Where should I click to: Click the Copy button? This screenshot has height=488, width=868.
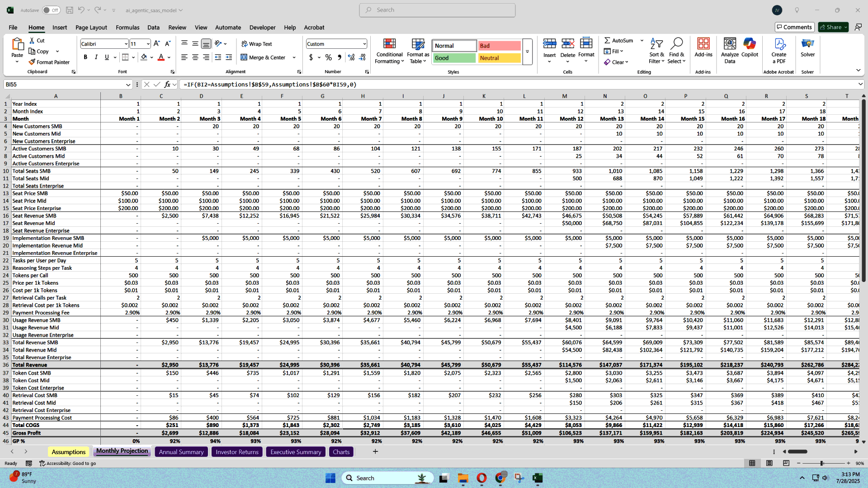point(39,51)
